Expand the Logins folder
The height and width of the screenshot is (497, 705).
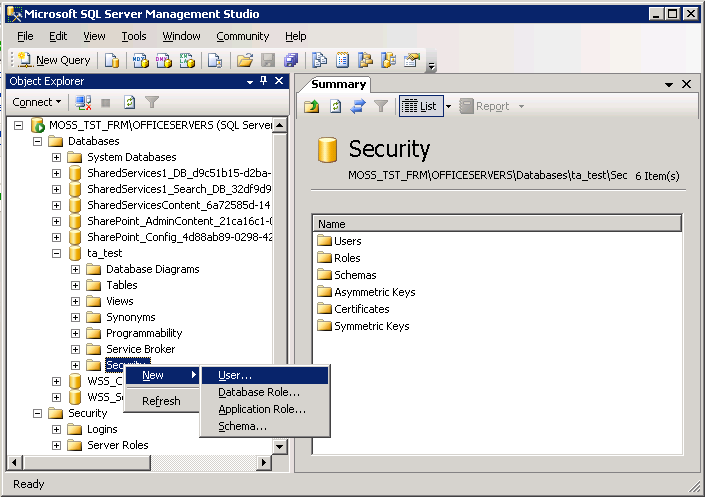(x=56, y=429)
